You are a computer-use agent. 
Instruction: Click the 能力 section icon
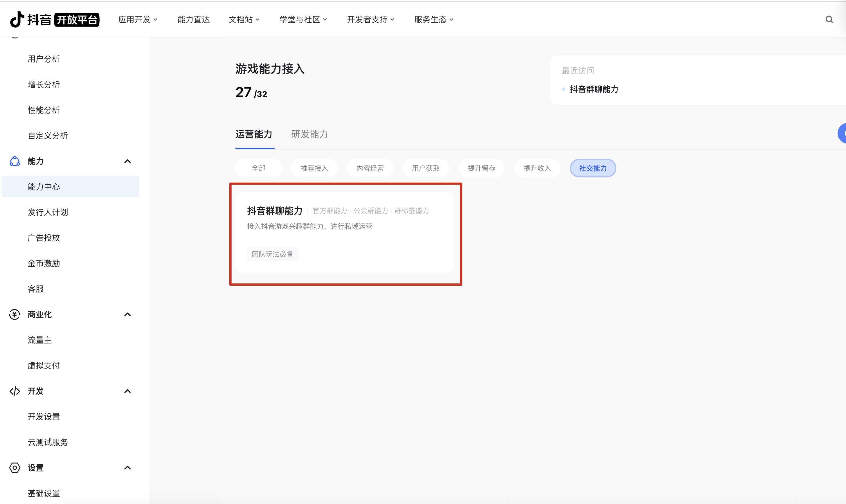(15, 161)
